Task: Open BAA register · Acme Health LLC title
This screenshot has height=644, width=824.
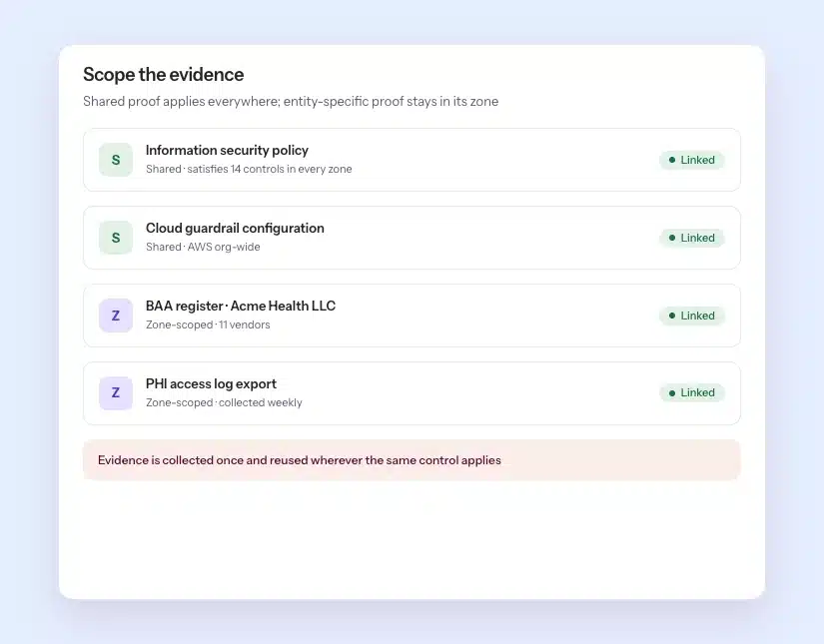Action: coord(241,306)
